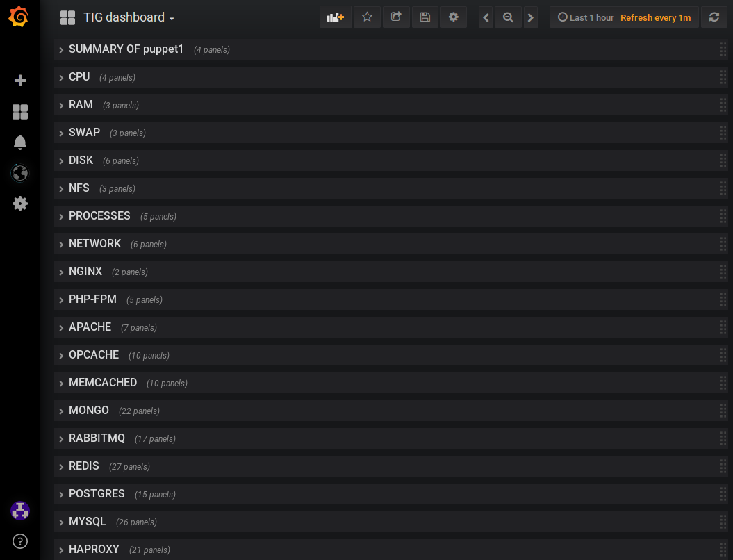
Task: Zoom out the time range
Action: (x=508, y=17)
